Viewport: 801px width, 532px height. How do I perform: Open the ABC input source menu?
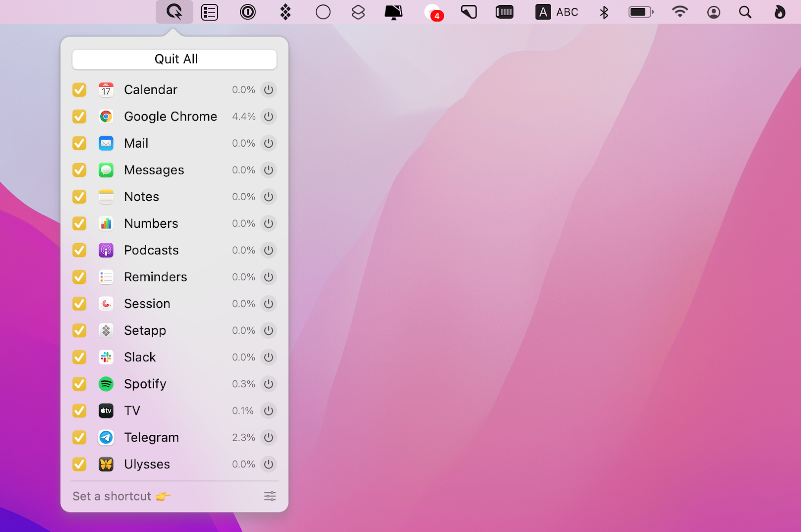pos(557,12)
